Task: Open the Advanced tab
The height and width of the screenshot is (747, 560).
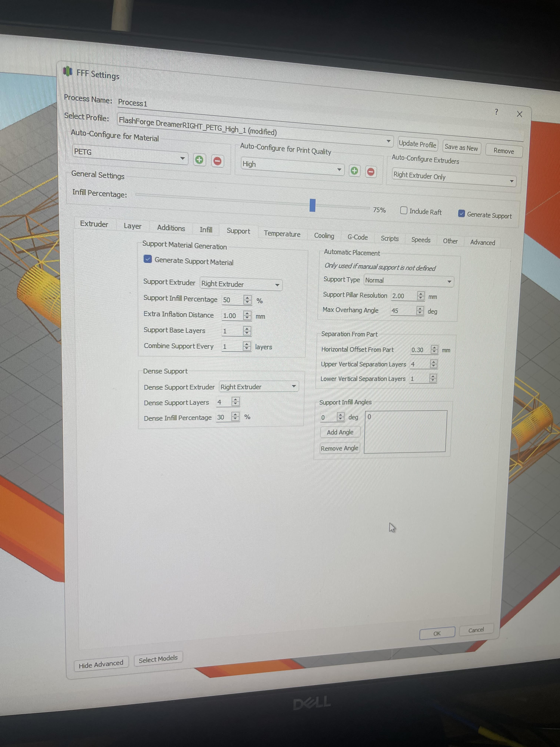Action: pyautogui.click(x=483, y=243)
